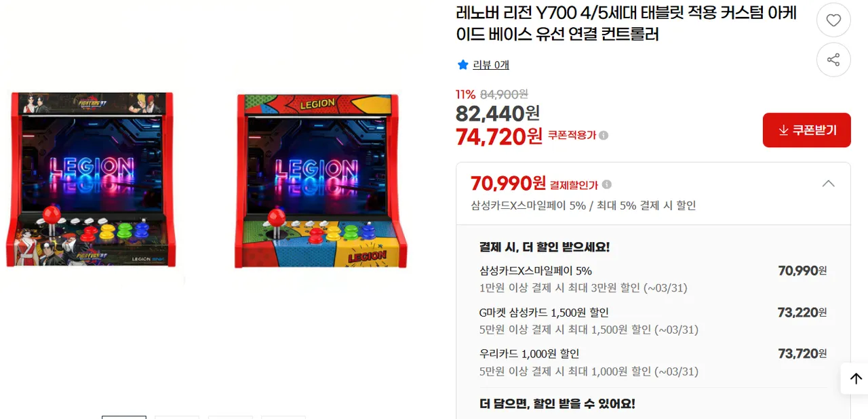The height and width of the screenshot is (419, 868).
Task: Click download arrow on 쿠폰받기 button
Action: tap(783, 130)
